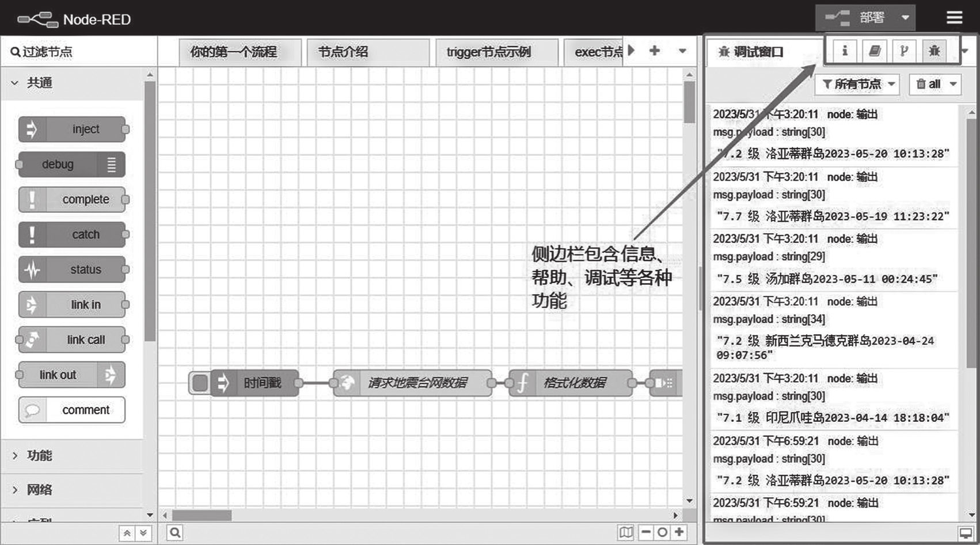Screen dimensions: 980x545
Task: Click "msg.payload : string[34]" label
Action: click(769, 319)
